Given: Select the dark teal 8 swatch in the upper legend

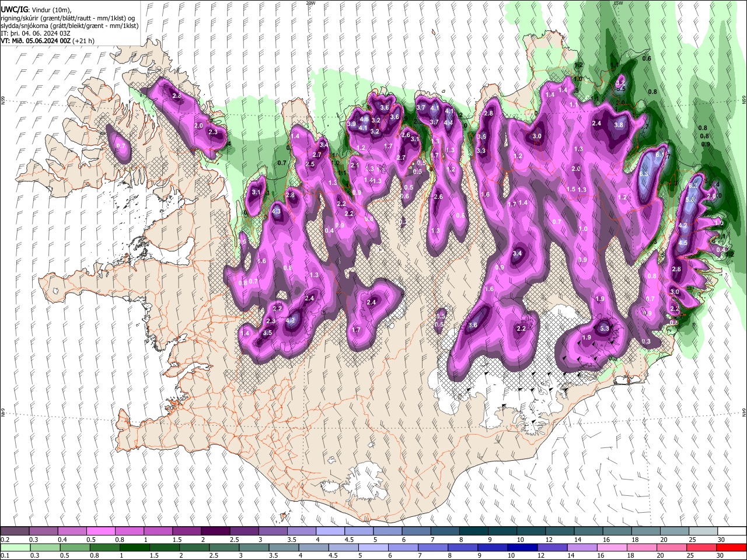Looking at the screenshot, I should coord(473,531).
